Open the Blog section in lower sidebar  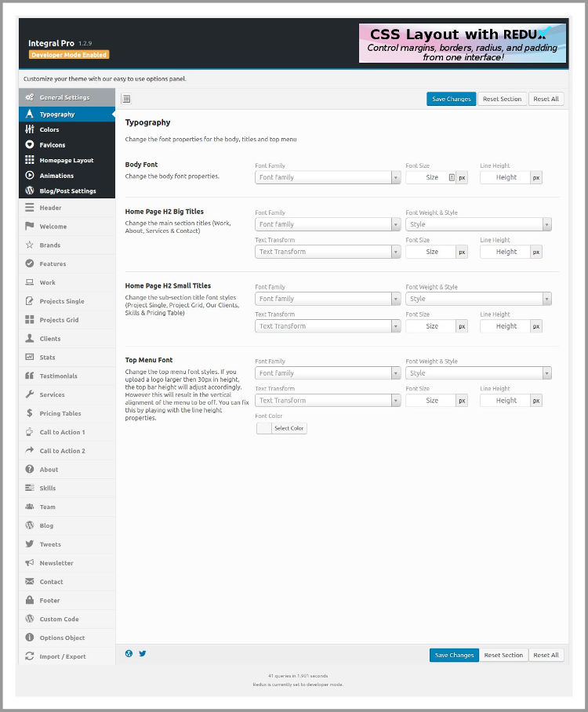point(67,525)
